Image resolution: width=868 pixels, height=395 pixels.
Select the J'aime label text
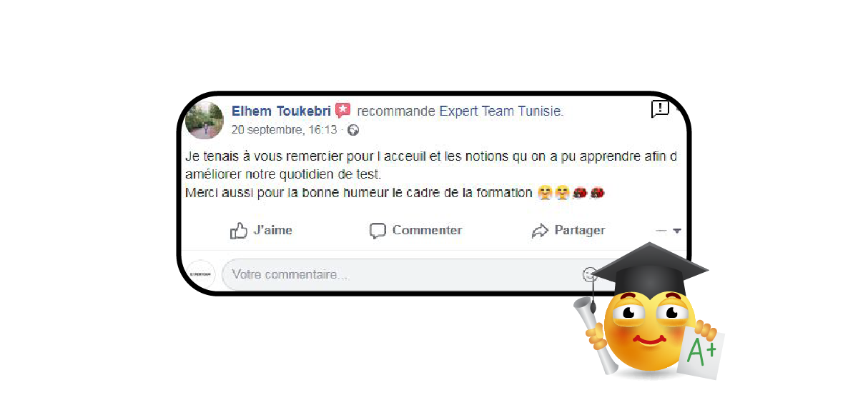273,230
